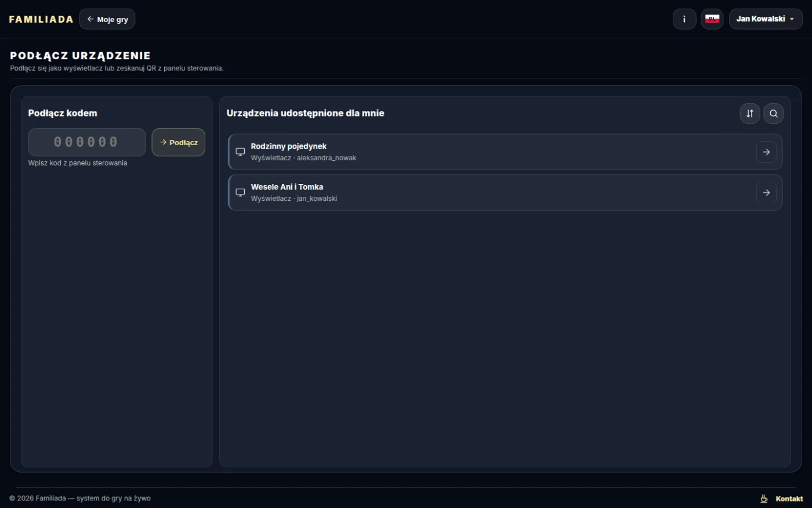Switch language via Polish flag button
The height and width of the screenshot is (508, 812).
(x=712, y=19)
